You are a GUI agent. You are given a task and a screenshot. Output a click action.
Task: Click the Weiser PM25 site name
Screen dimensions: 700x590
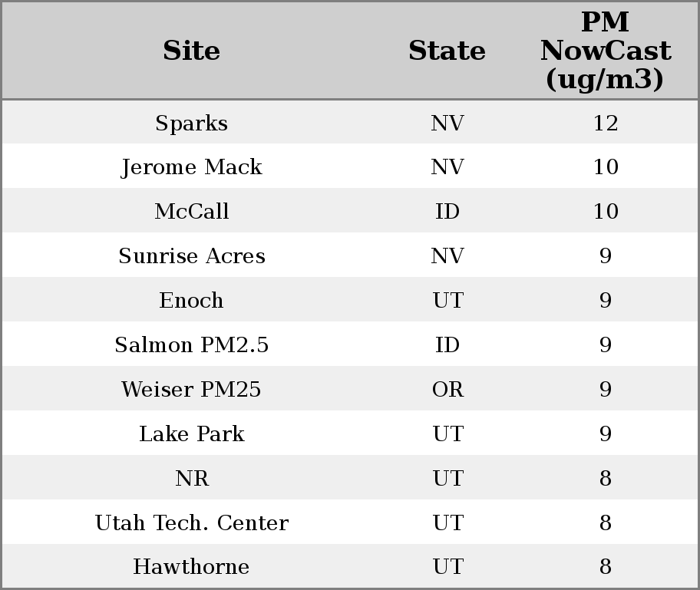click(x=191, y=390)
